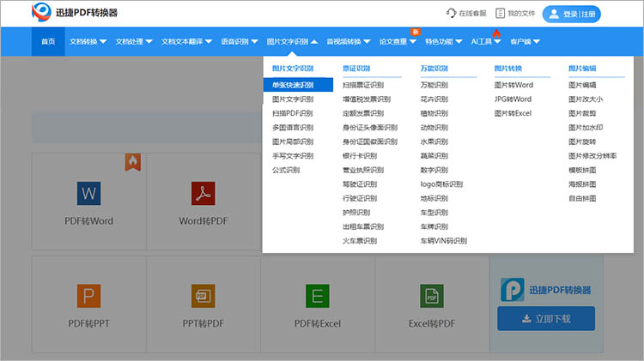This screenshot has height=361, width=644.
Task: Open 身份证头像面识别 link
Action: pos(370,128)
